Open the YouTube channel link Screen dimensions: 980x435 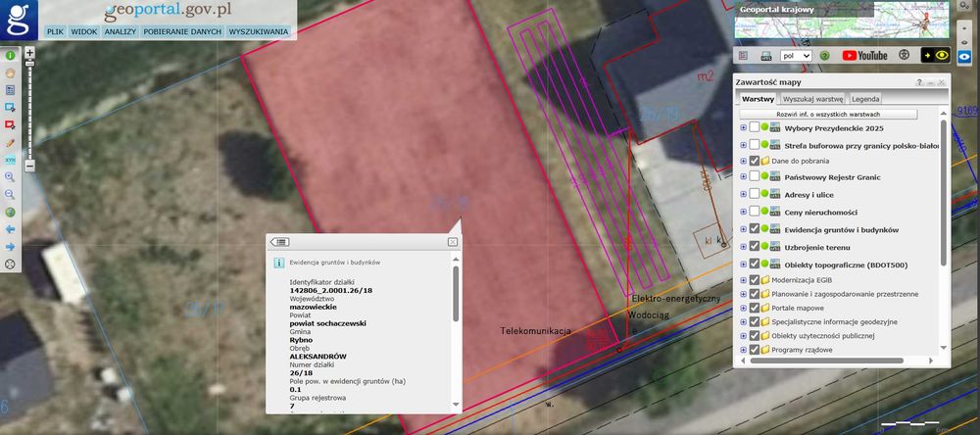point(865,56)
